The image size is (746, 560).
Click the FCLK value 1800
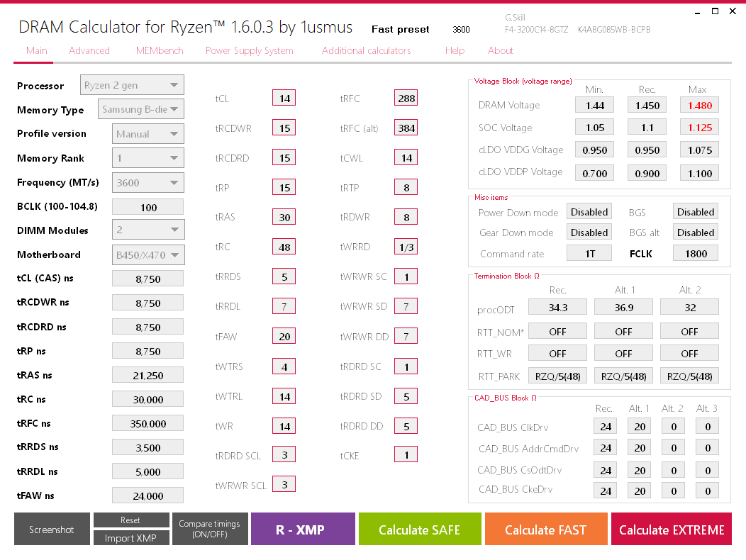point(696,253)
